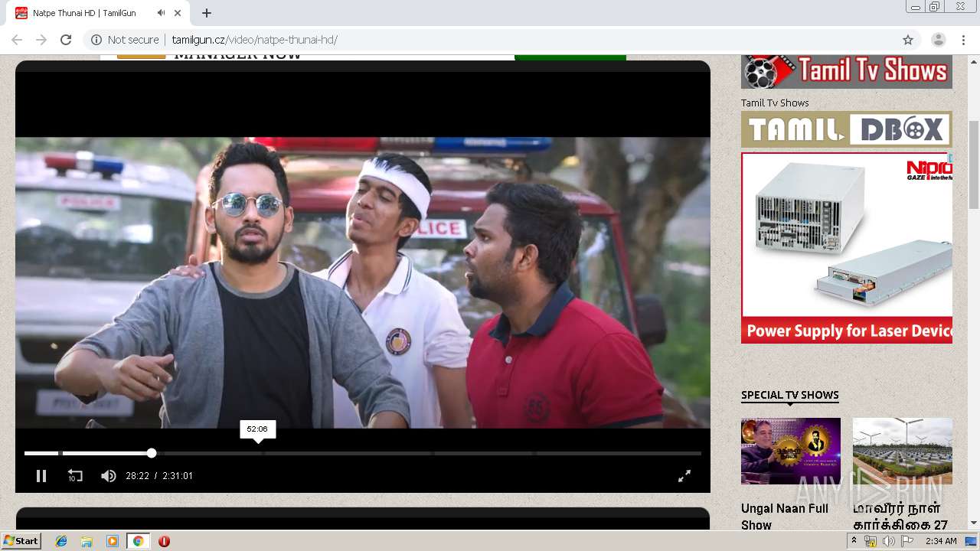The height and width of the screenshot is (551, 980).
Task: Open the Action Center flag icon
Action: 906,541
